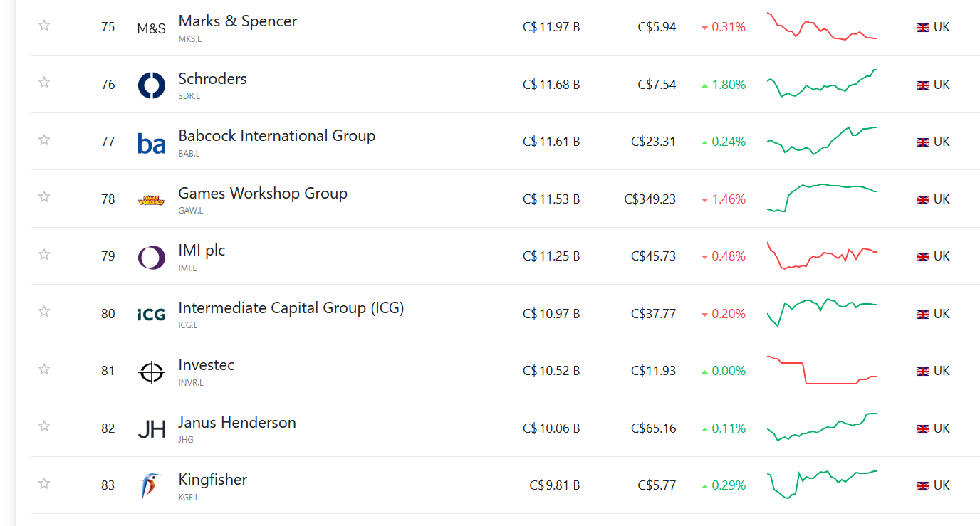Open the Babcock International Group link
Screen dimensions: 980x526
pos(277,136)
